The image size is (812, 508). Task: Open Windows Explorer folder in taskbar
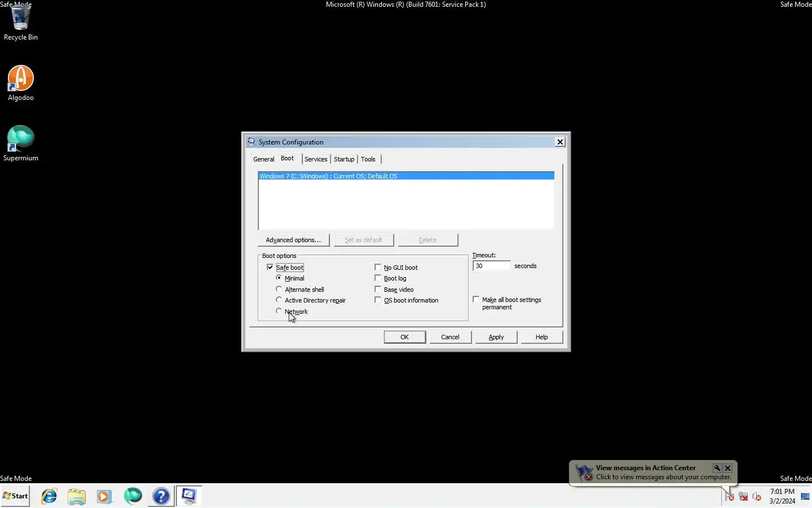77,496
